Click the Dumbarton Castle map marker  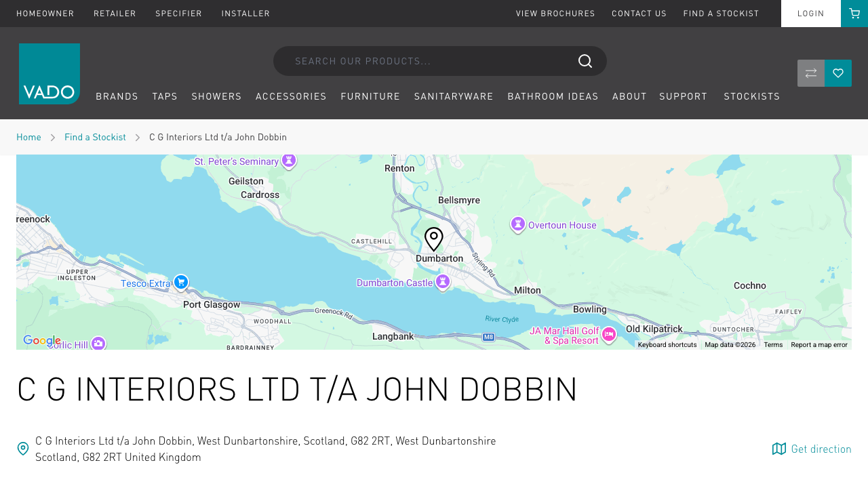[x=443, y=282]
